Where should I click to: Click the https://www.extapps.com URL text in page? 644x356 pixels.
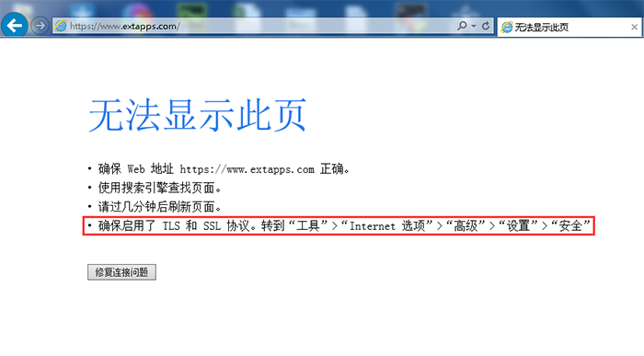247,169
